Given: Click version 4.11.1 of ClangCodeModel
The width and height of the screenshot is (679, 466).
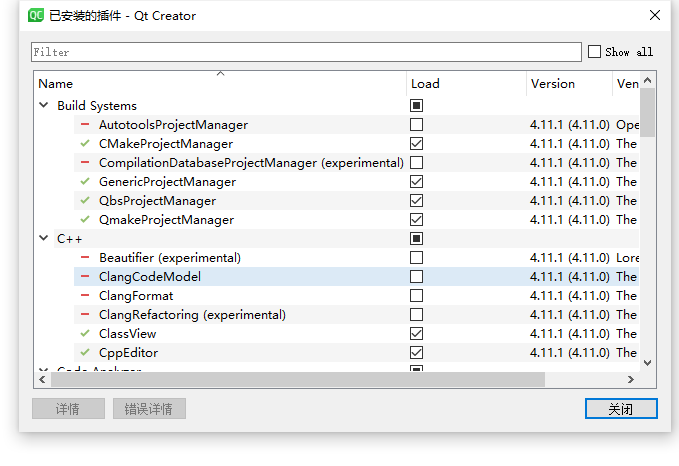Looking at the screenshot, I should point(569,276).
